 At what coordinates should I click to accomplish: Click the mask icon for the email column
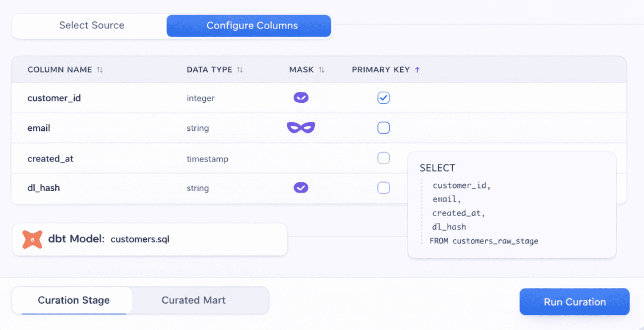(301, 128)
